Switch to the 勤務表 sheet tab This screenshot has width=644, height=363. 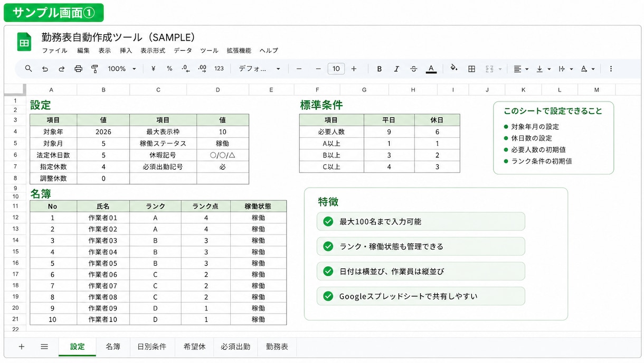277,347
